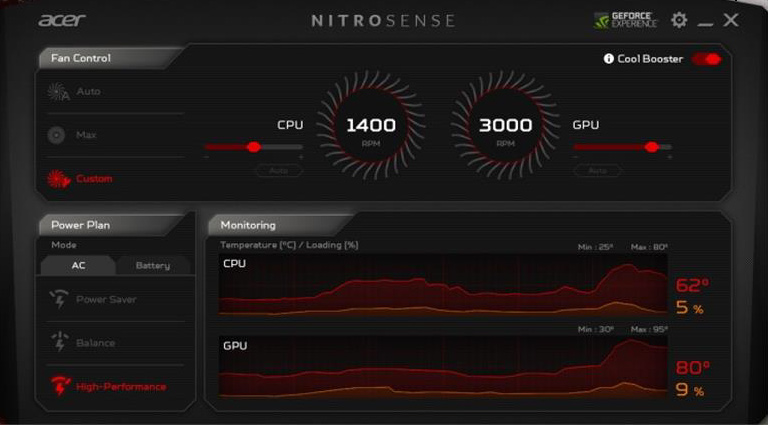Select the Max fan mode icon
768x425 pixels.
(56, 135)
